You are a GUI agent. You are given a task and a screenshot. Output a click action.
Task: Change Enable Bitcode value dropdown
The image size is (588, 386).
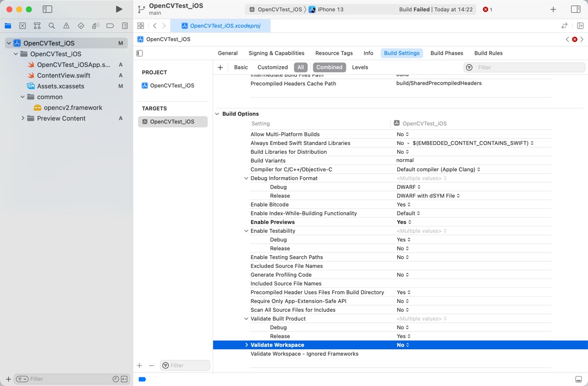click(x=404, y=204)
